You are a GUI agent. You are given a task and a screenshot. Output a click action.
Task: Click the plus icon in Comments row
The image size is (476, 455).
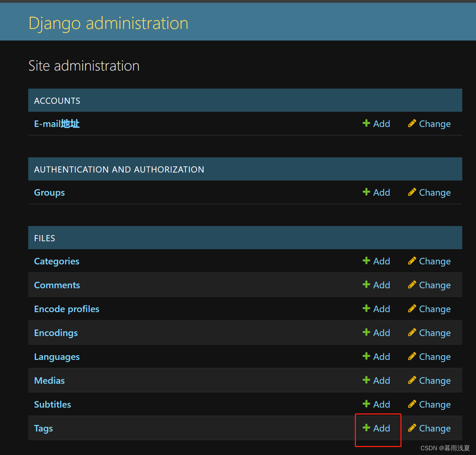[366, 285]
